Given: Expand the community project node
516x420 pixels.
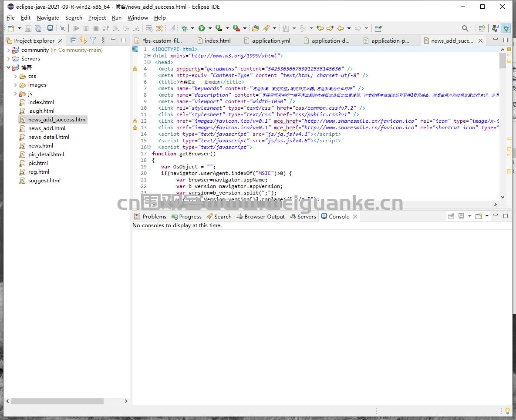Looking at the screenshot, I should pyautogui.click(x=8, y=50).
